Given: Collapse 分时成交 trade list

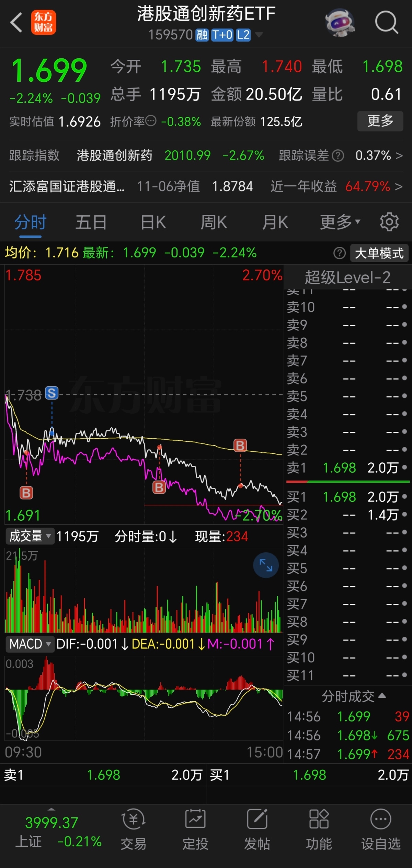Looking at the screenshot, I should tap(354, 696).
